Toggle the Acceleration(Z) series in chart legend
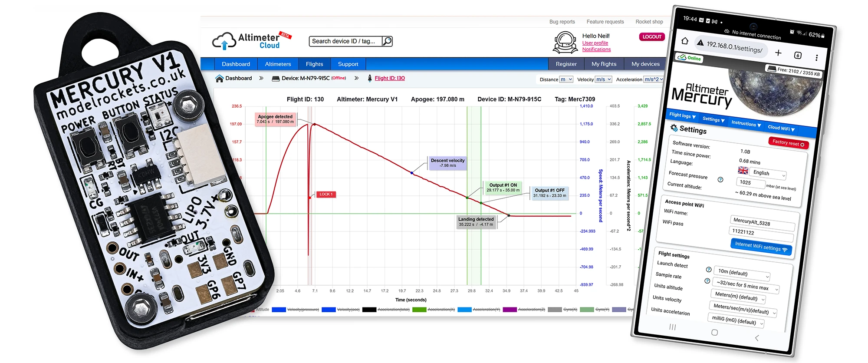The width and height of the screenshot is (868, 363). point(524,310)
